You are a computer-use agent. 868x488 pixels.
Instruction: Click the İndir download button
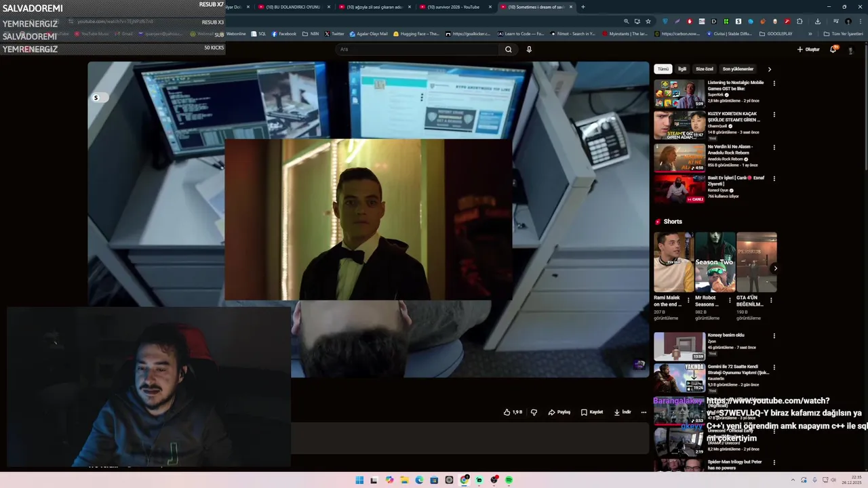623,412
